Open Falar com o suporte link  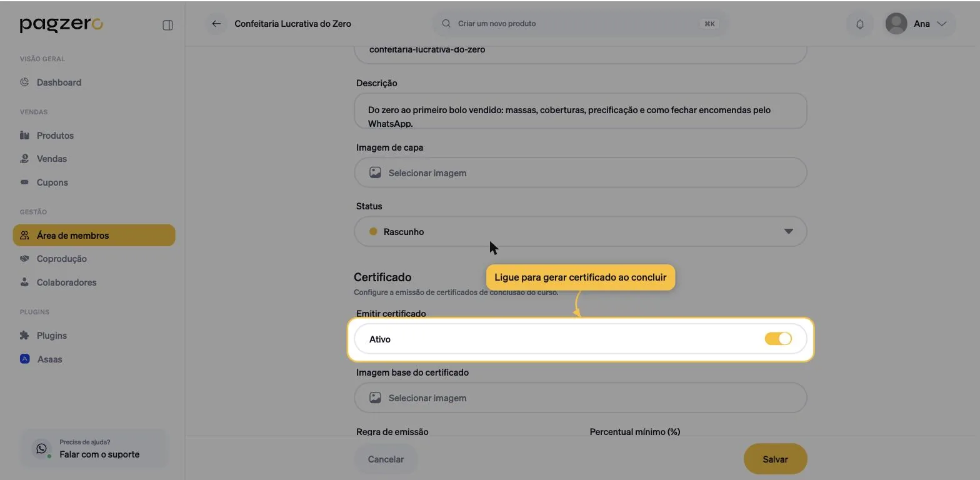point(99,454)
